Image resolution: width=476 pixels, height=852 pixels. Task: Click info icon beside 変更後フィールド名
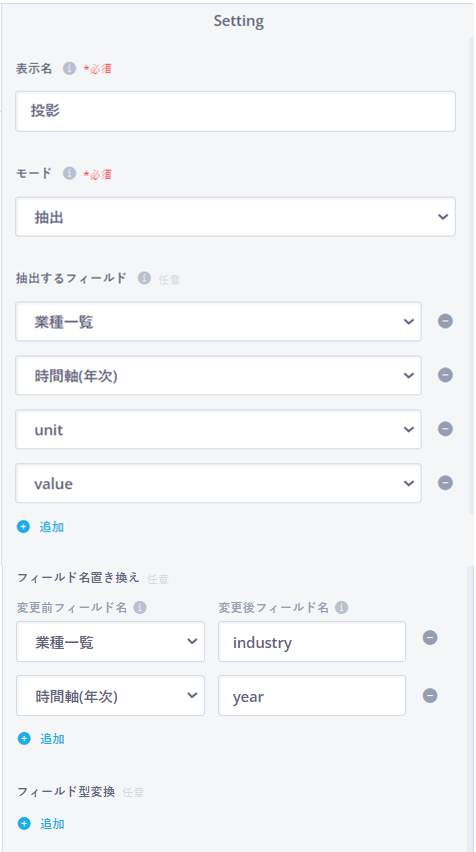[x=341, y=607]
